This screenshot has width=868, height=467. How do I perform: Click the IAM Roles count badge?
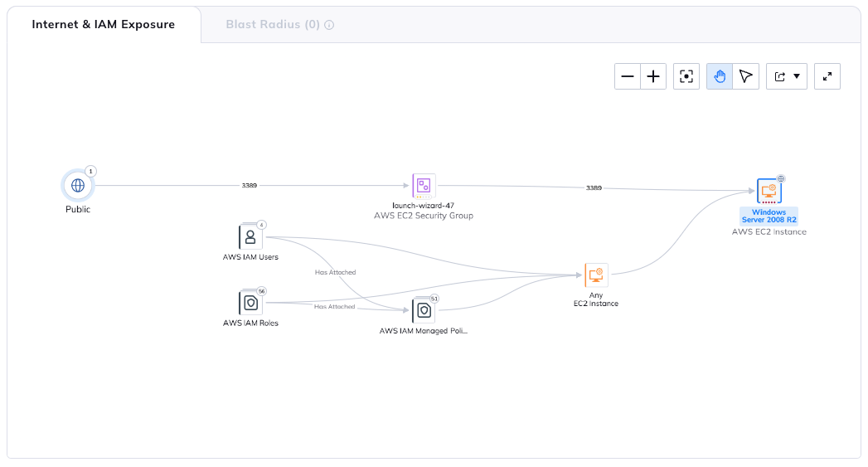pyautogui.click(x=262, y=291)
